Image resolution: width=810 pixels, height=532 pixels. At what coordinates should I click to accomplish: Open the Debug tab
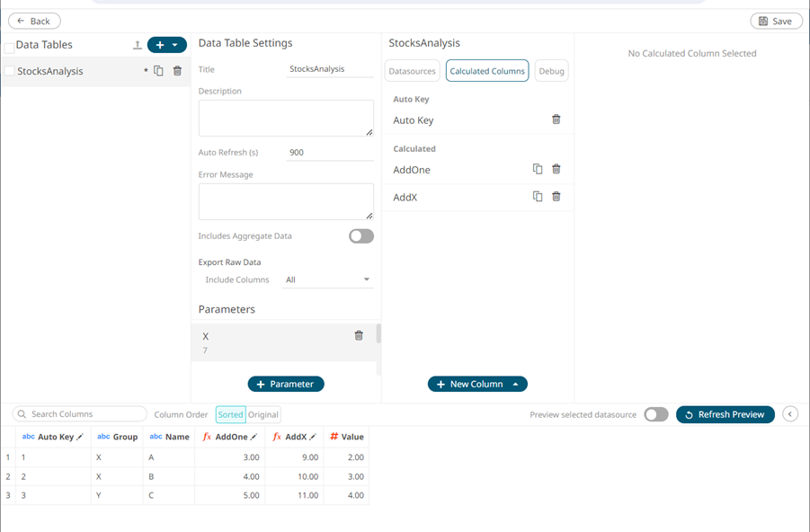551,71
